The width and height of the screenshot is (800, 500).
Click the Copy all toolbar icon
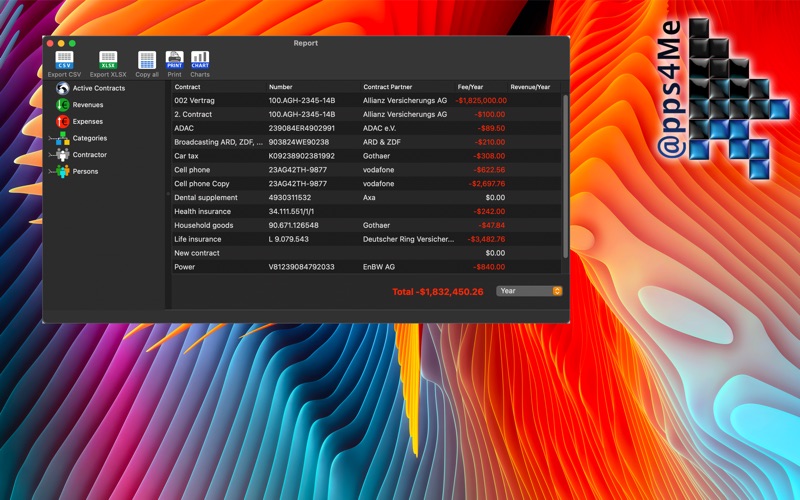[147, 60]
